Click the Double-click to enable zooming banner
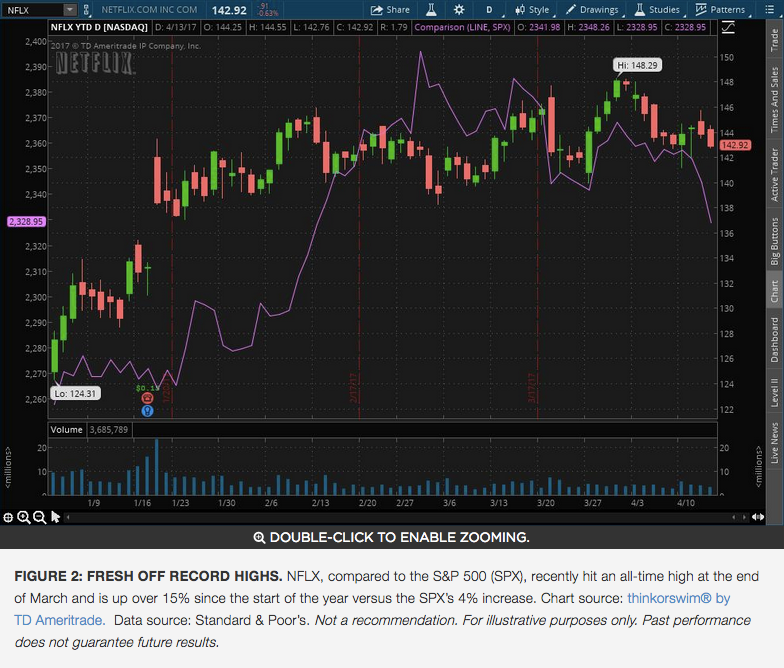This screenshot has width=784, height=668. click(x=392, y=537)
